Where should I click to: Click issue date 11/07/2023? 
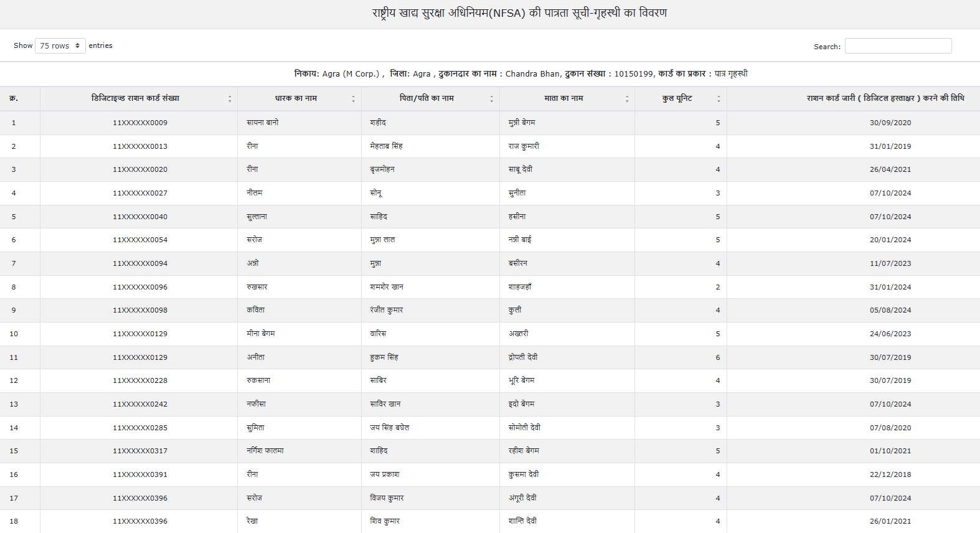(x=890, y=263)
